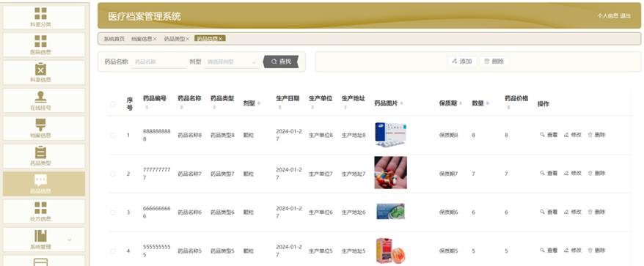
Task: Switch to 档案信息 tab
Action: (142, 39)
